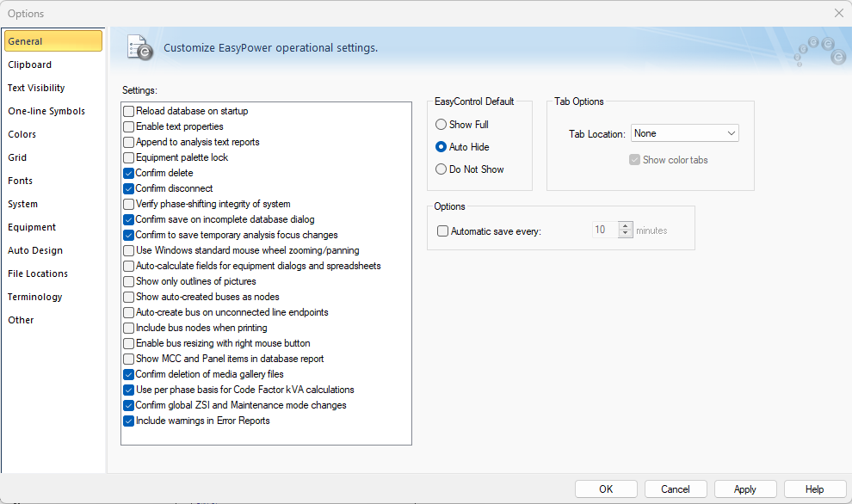The image size is (852, 504).
Task: Open the General options category
Action: tap(53, 41)
